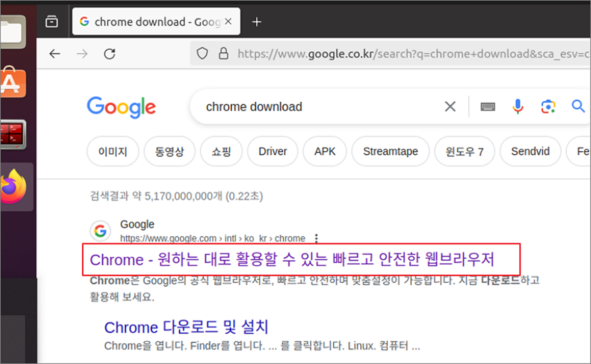Open the shield tracking protection icon

coord(202,54)
